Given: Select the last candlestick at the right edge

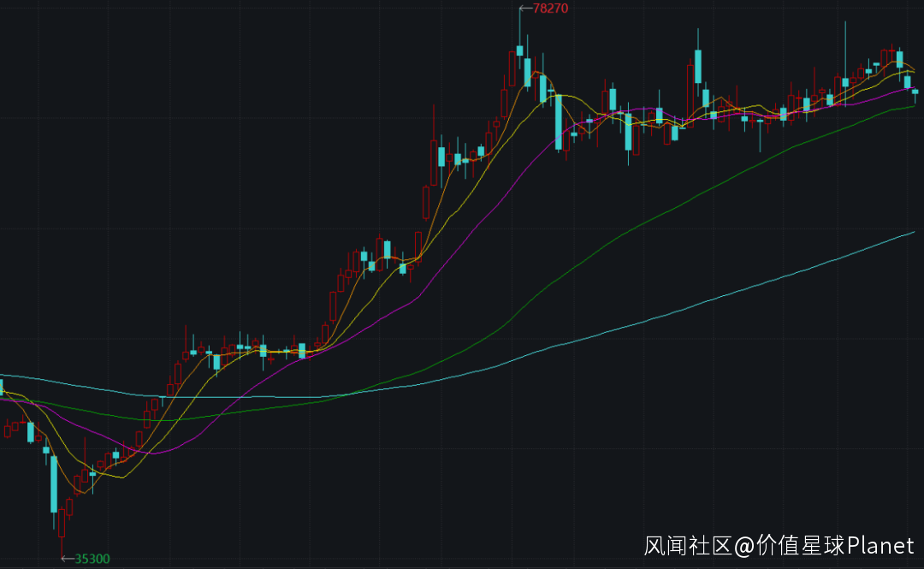Looking at the screenshot, I should [915, 92].
